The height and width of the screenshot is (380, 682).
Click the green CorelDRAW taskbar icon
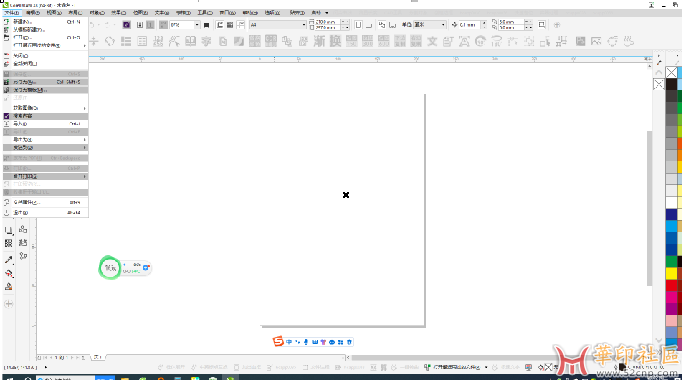pos(231,378)
